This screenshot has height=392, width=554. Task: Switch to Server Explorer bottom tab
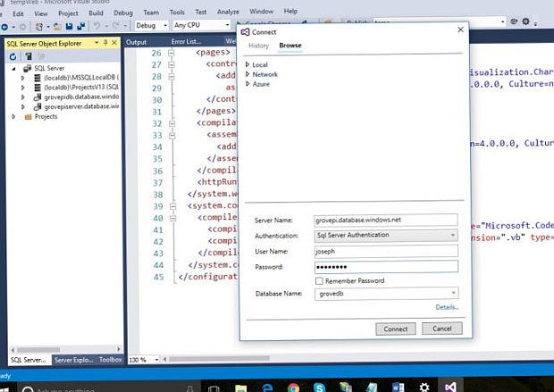coord(74,360)
